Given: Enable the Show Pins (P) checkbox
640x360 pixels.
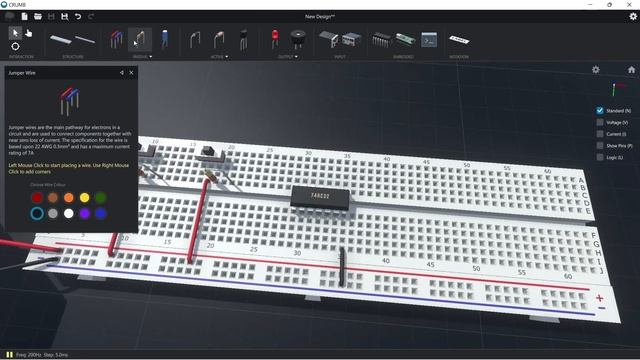Looking at the screenshot, I should pos(600,145).
